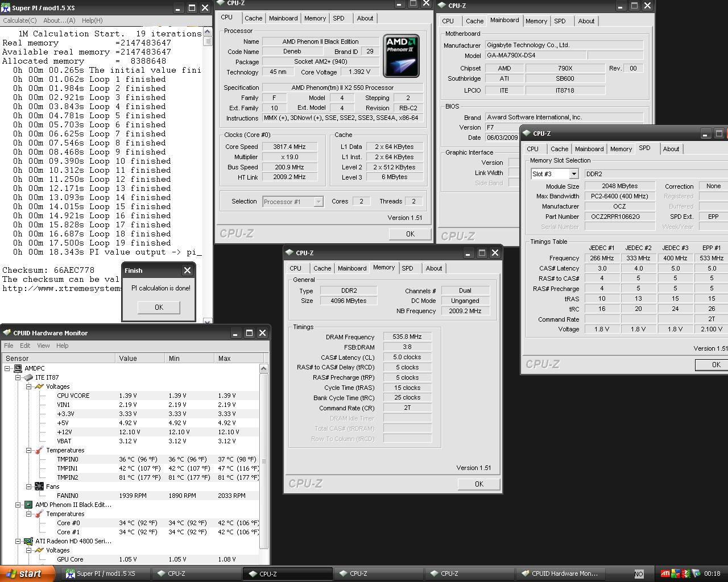Open the Windows Security Center tray icon
This screenshot has height=582, width=728.
tap(675, 573)
